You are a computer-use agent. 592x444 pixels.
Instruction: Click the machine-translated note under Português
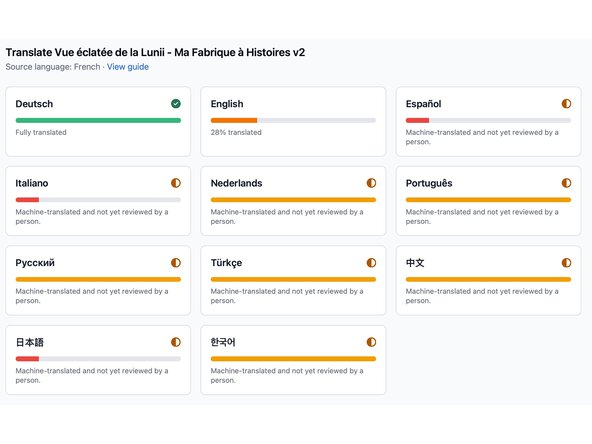pos(482,217)
